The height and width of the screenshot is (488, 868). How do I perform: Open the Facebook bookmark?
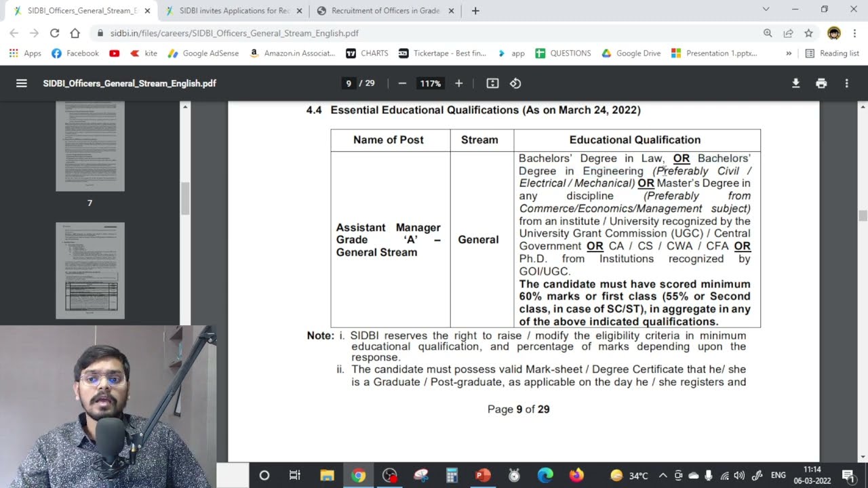click(x=75, y=53)
